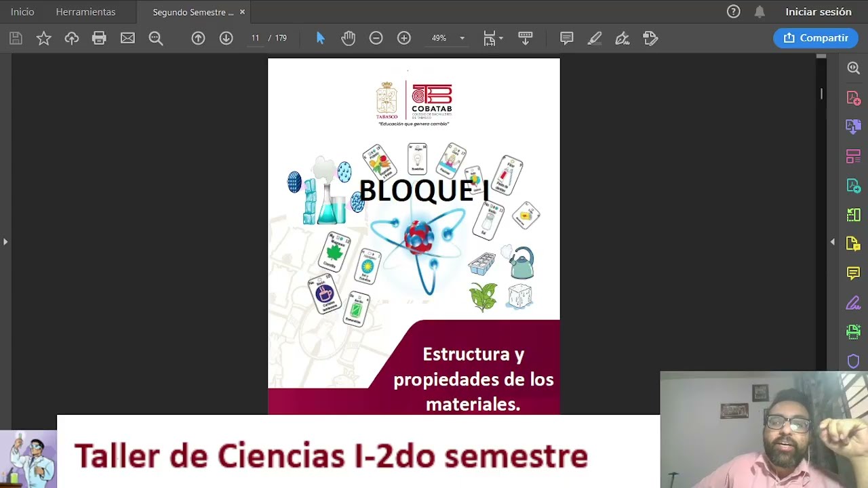The image size is (868, 488).
Task: Click the scrolling mode keyboard icon
Action: click(525, 38)
